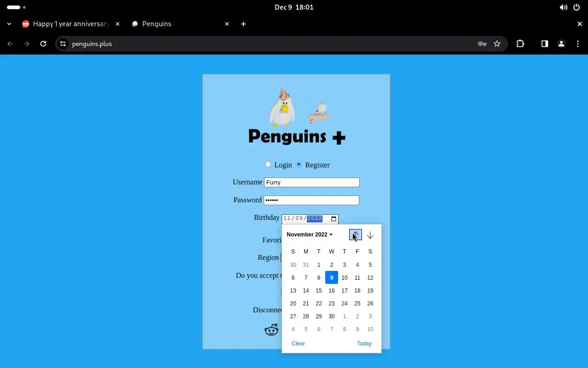Pick November 6 in the calendar

tap(293, 278)
